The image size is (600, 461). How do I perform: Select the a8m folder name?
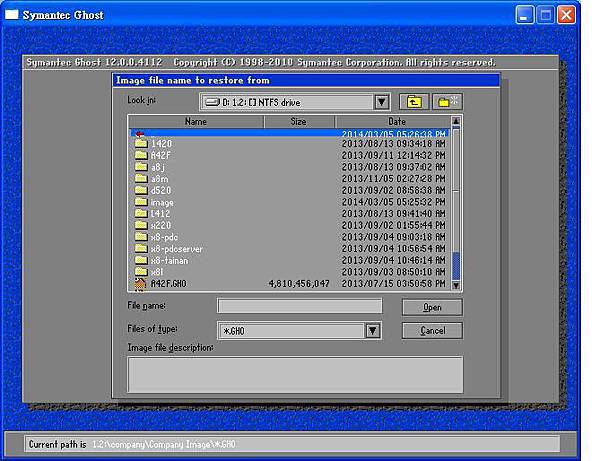pos(159,179)
